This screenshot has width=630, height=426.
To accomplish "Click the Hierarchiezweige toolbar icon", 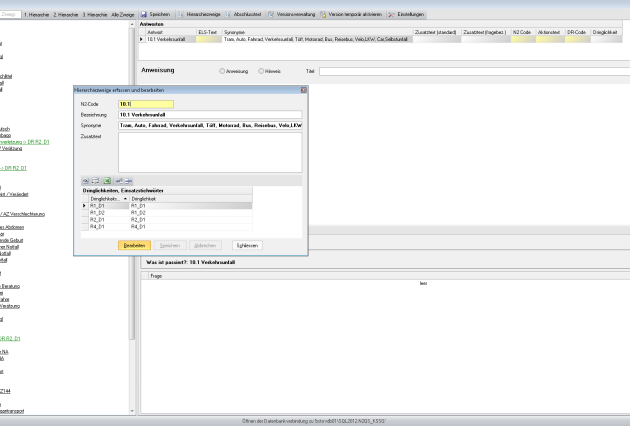I will pyautogui.click(x=181, y=14).
